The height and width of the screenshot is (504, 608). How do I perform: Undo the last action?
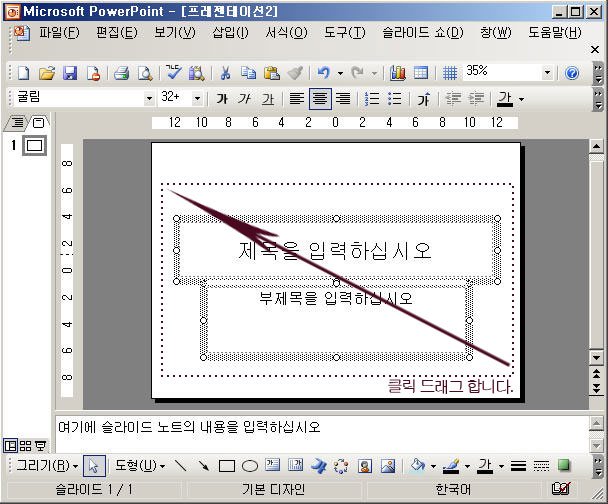323,73
